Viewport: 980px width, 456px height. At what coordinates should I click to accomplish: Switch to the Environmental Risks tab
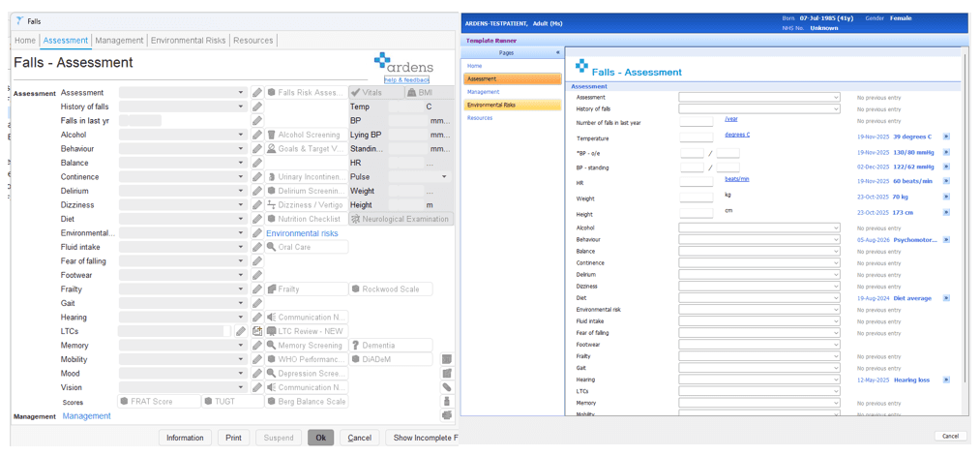(188, 40)
